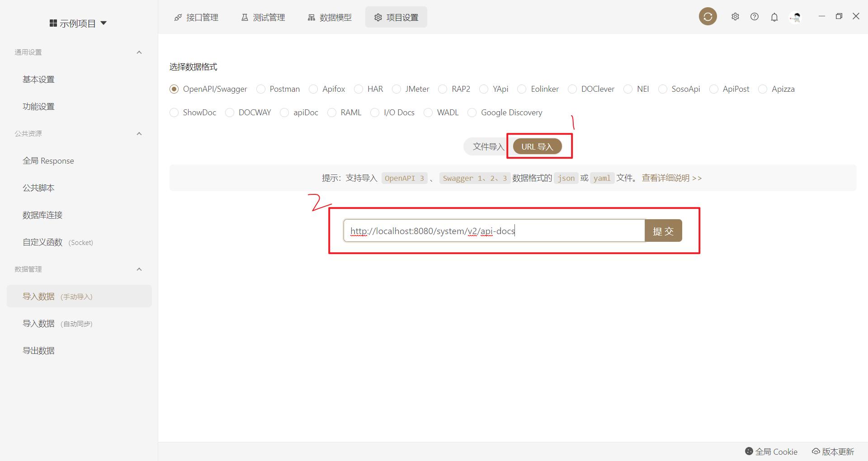Select the ApiPost format radio
Screen dimensions: 868x461
(714, 89)
